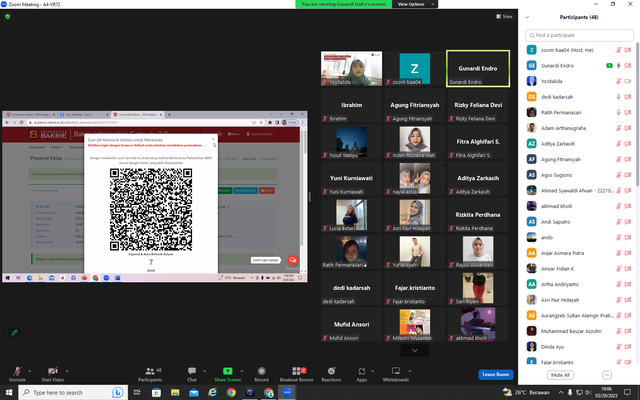The image size is (640, 400).
Task: Select Dinda Ayu in participants list
Action: pyautogui.click(x=579, y=347)
